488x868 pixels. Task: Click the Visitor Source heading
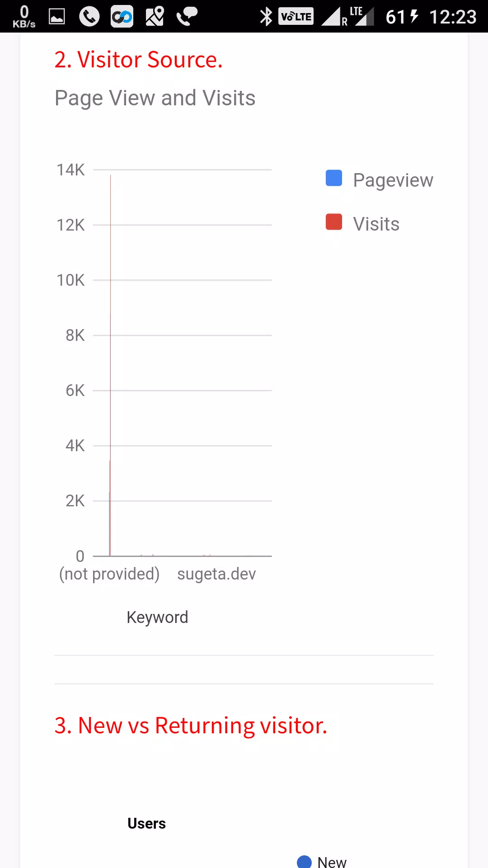click(x=139, y=60)
